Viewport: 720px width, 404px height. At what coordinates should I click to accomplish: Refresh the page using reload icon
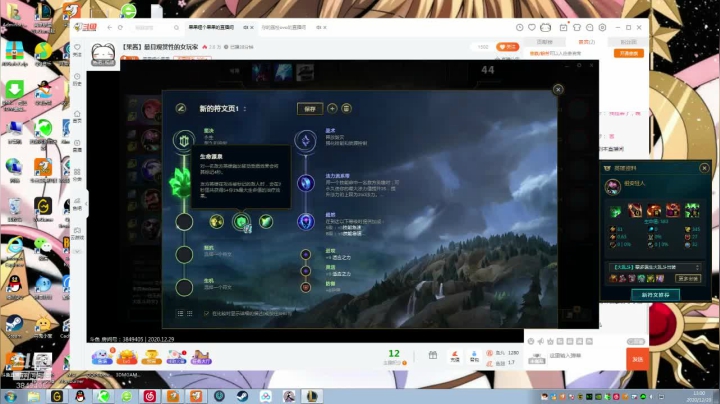120,28
